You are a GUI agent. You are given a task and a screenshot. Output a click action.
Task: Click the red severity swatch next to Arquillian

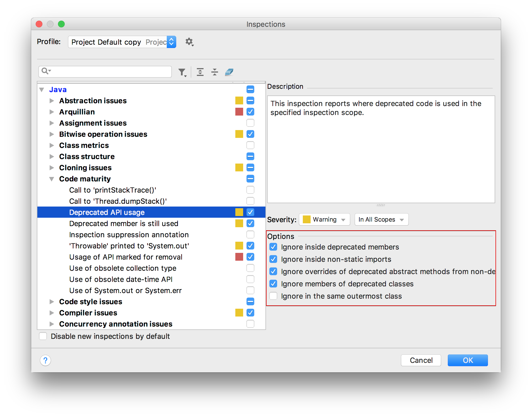239,112
